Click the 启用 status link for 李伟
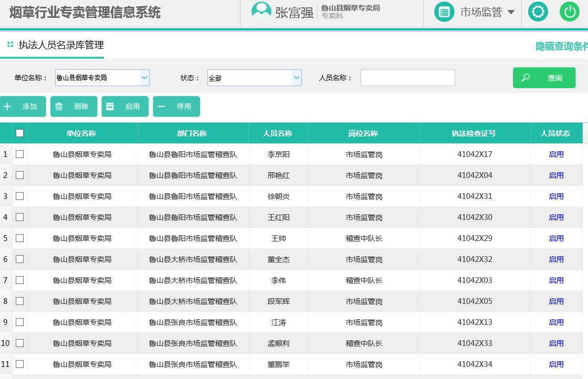Viewport: 588px width, 379px height. 556,280
